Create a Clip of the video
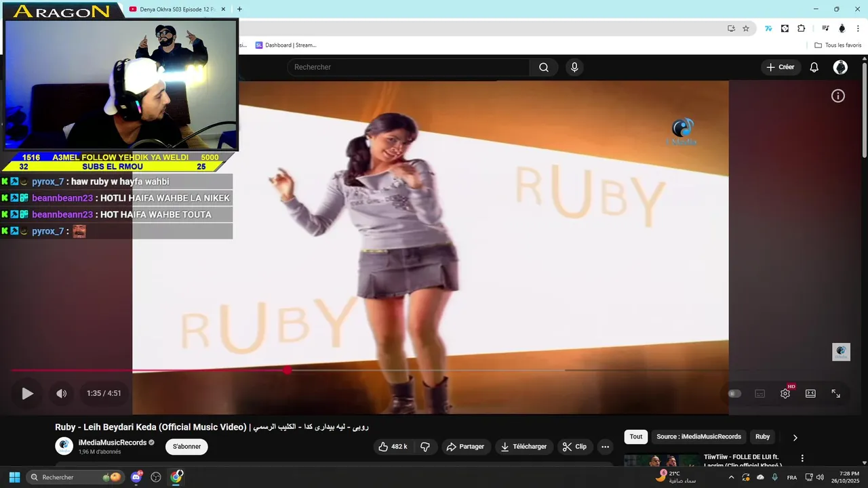Image resolution: width=868 pixels, height=488 pixels. point(574,447)
